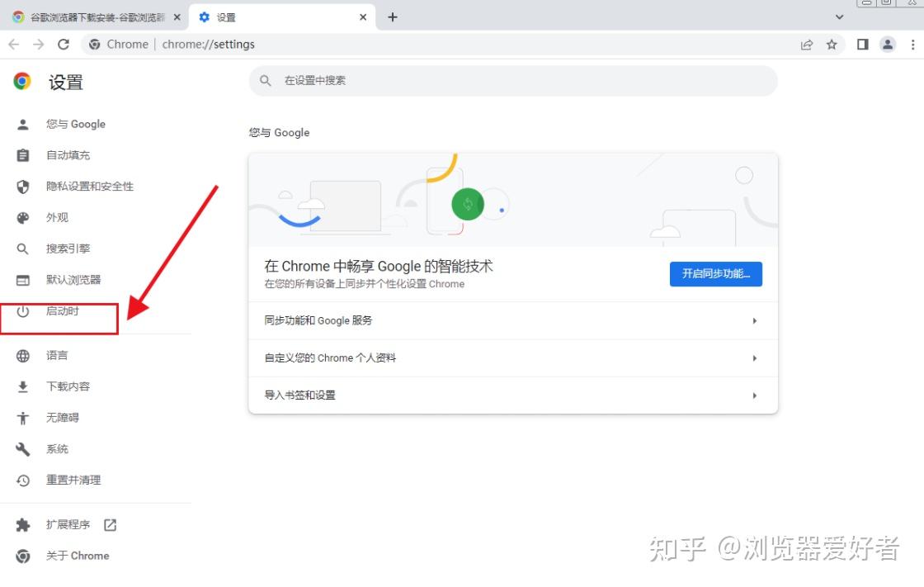Screen dimensions: 924x587
Task: Click the power icon beside 启动时
Action: click(23, 311)
